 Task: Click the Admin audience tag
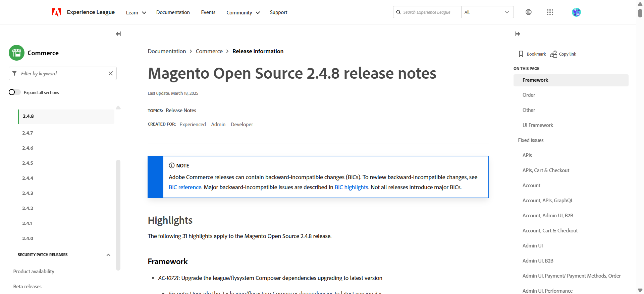[x=218, y=125]
